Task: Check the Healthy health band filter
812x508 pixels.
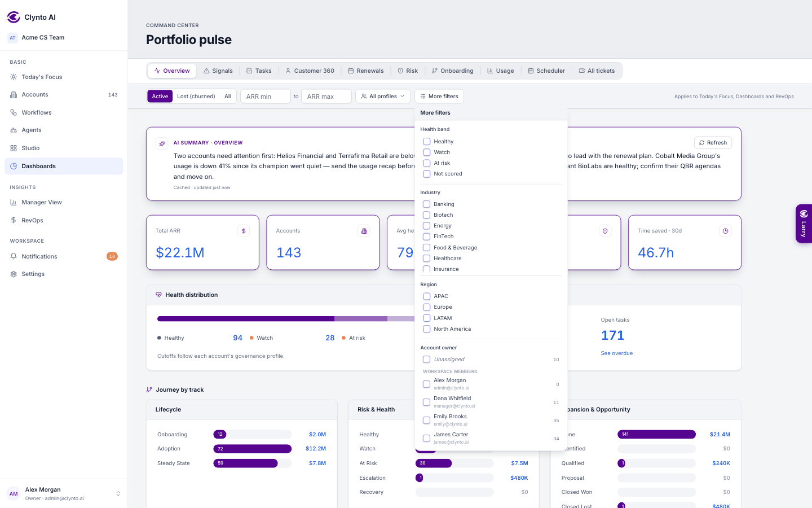Action: coord(427,142)
